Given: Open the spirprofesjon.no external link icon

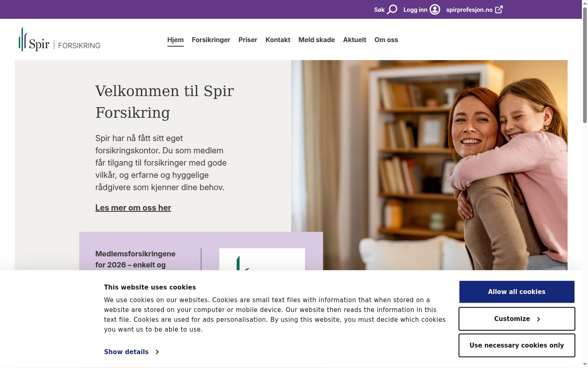Looking at the screenshot, I should pos(499,9).
